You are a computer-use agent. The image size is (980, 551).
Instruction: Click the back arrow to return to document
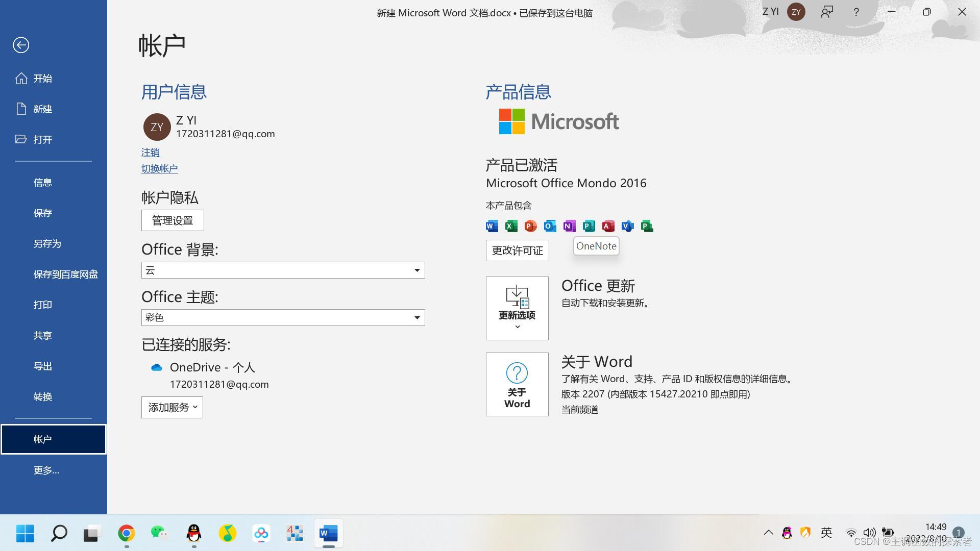point(21,45)
